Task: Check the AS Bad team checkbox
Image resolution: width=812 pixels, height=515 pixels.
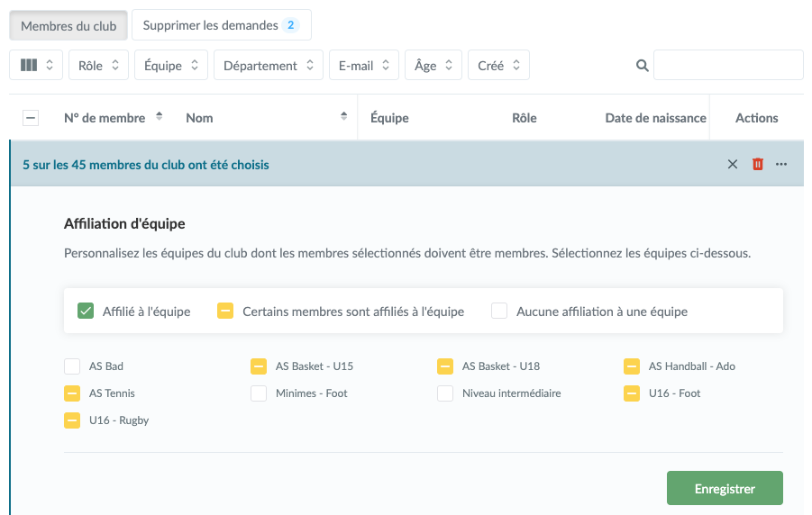Action: (72, 366)
